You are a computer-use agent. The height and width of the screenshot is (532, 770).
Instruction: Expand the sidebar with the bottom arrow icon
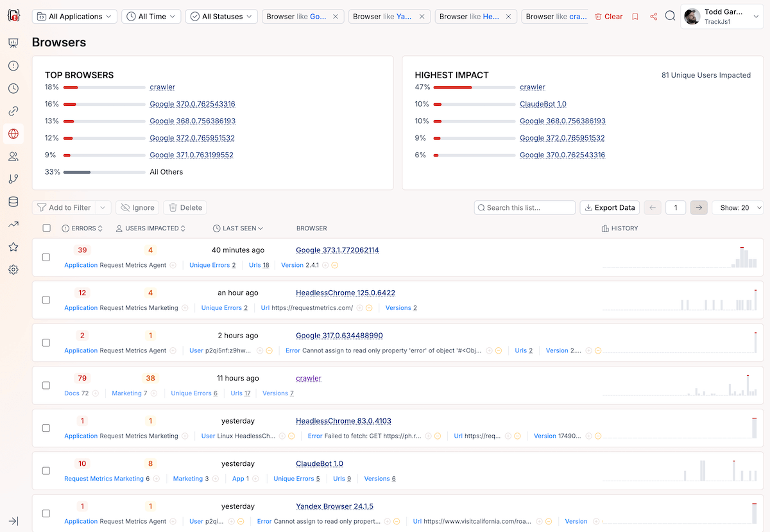tap(13, 521)
